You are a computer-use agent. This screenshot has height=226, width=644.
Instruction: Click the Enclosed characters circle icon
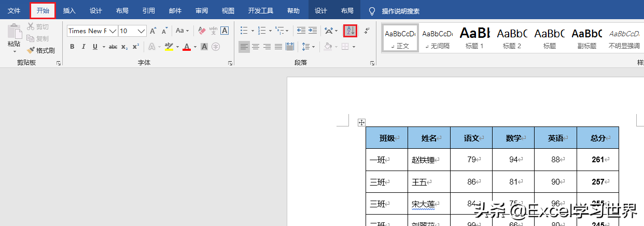216,47
